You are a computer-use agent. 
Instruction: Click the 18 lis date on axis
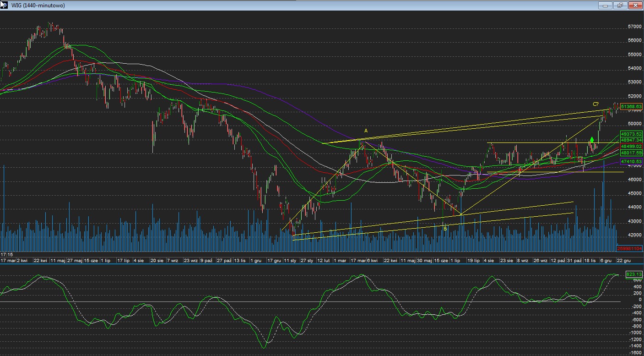[x=590, y=260]
